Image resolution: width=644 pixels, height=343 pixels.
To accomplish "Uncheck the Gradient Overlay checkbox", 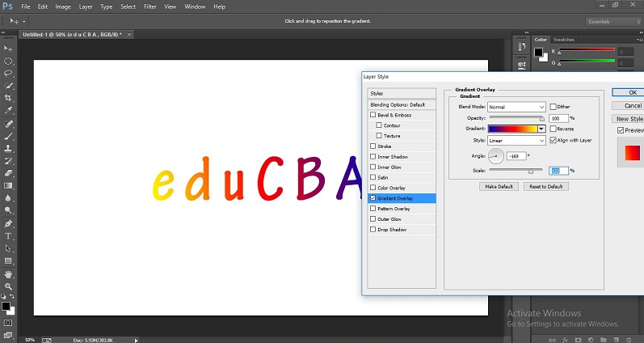I will pyautogui.click(x=373, y=198).
